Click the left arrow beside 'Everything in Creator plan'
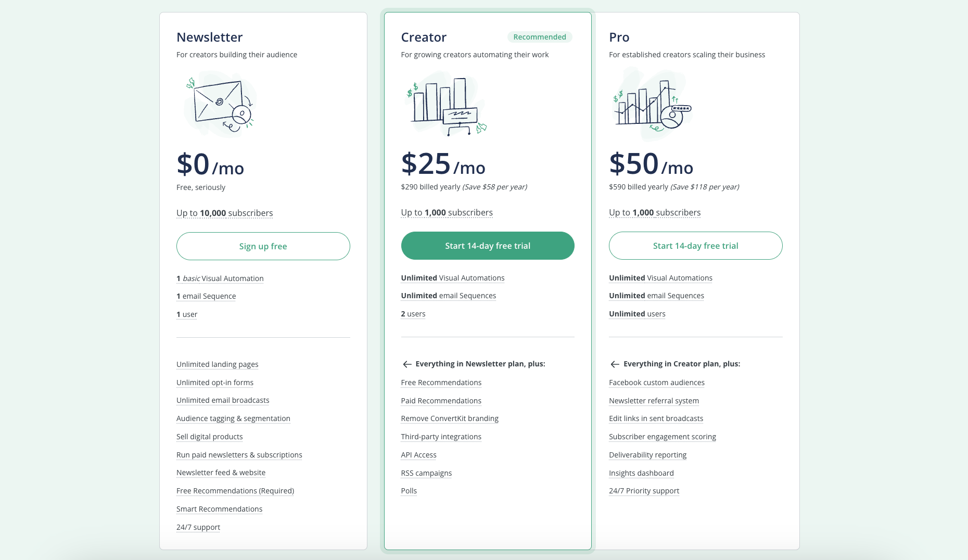Viewport: 968px width, 560px height. tap(615, 364)
